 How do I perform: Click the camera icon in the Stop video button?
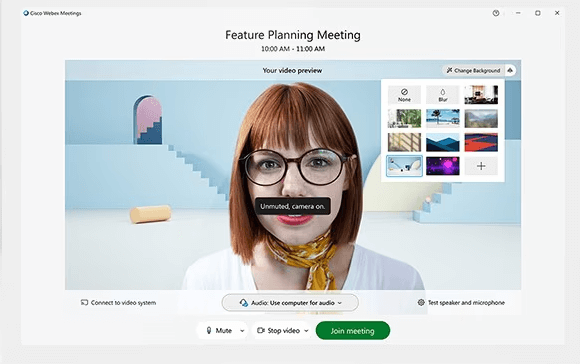tap(261, 330)
